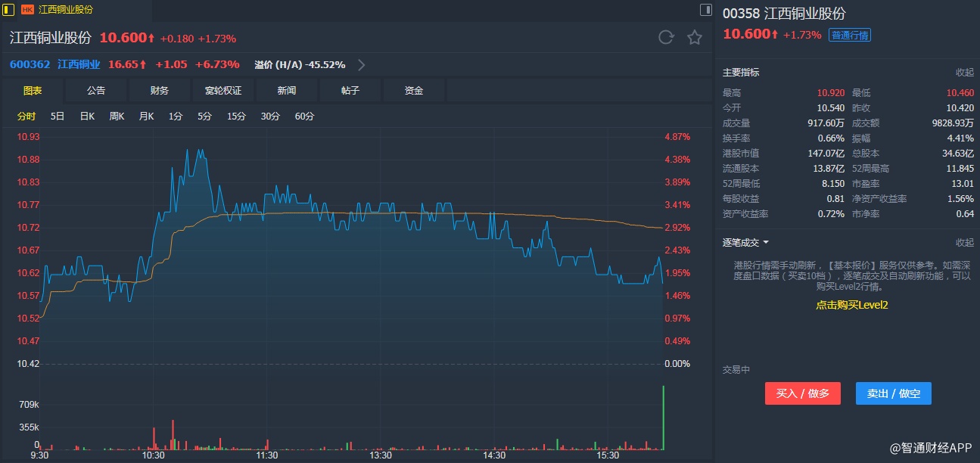
Task: Open the 600362 江西铜业 A-share link
Action: (x=54, y=64)
